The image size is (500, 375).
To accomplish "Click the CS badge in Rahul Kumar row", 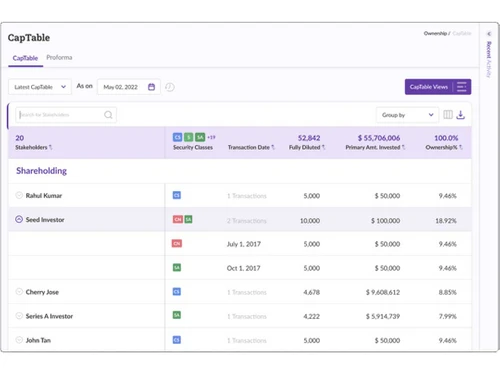I will [177, 195].
